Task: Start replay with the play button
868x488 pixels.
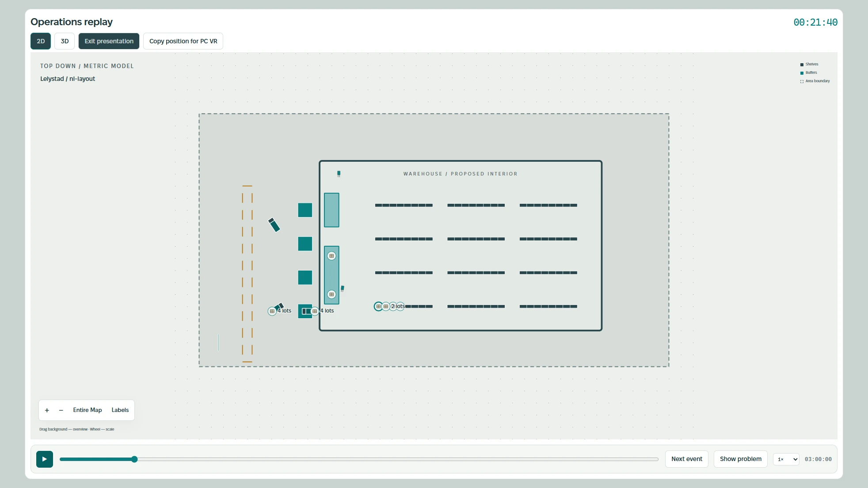Action: point(45,459)
